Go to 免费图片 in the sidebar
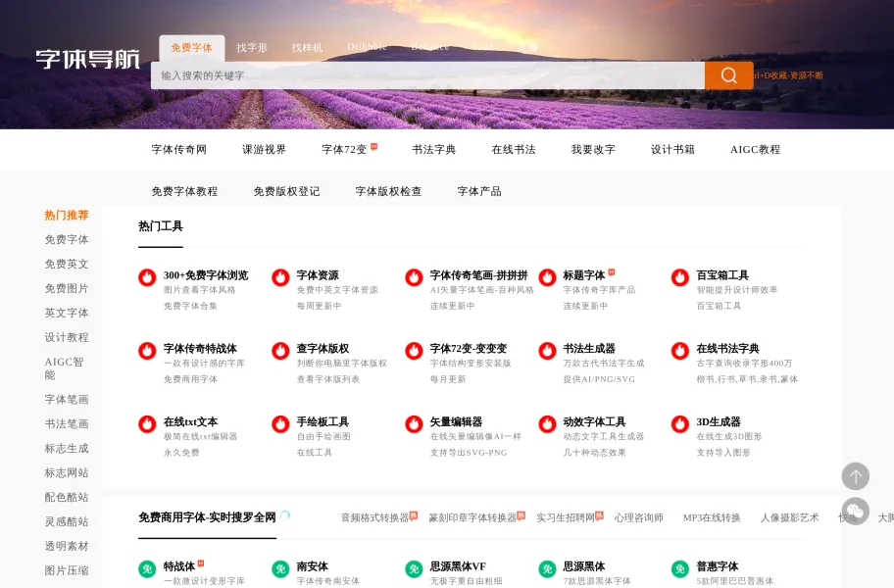 (x=67, y=288)
